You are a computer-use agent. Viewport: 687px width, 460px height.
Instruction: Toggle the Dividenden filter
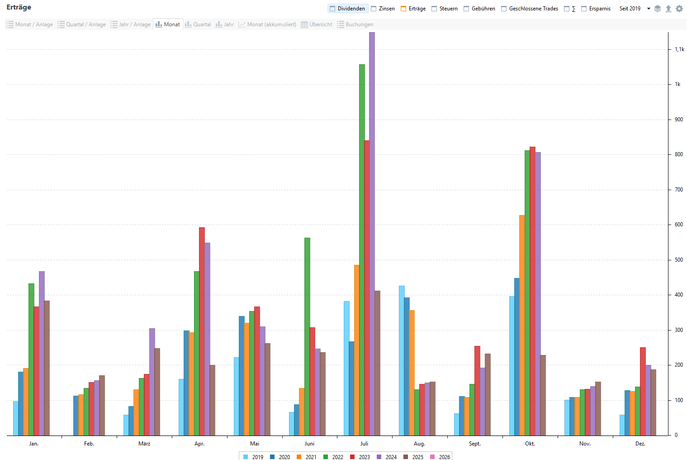(347, 8)
